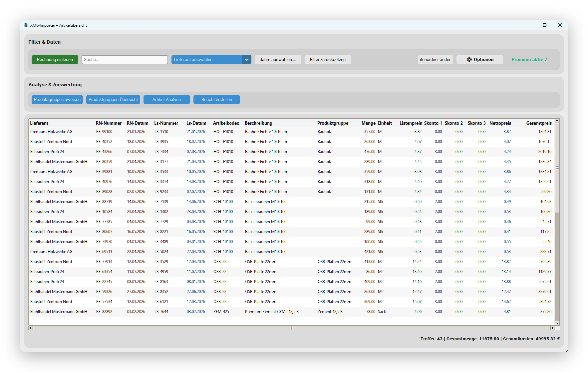Click the Datenordner ändern button
This screenshot has height=372, width=588.
[436, 60]
